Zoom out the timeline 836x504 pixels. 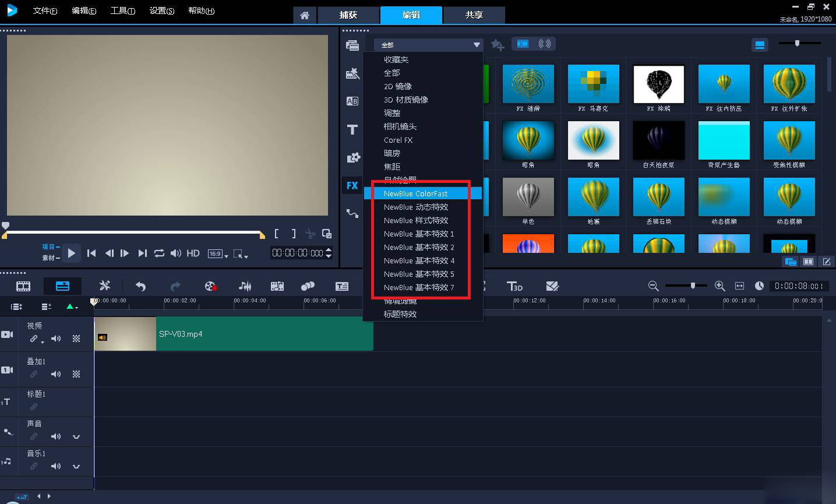point(653,286)
